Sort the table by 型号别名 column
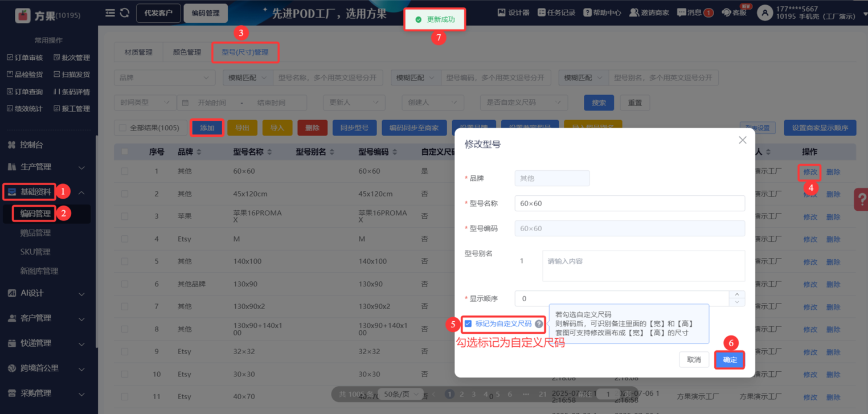 [332, 152]
